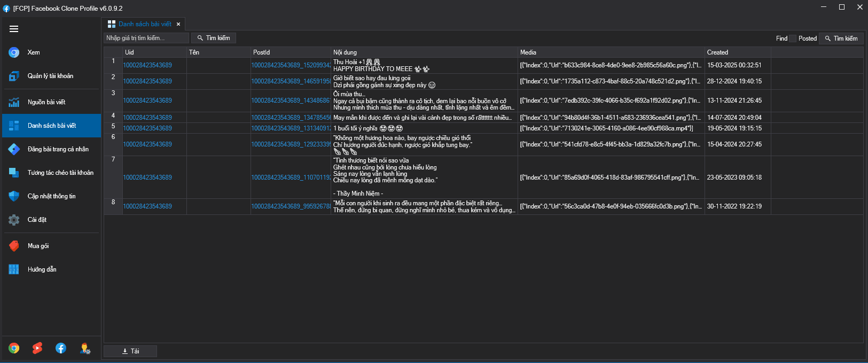Select row header number 7
868x363 pixels.
coord(113,177)
